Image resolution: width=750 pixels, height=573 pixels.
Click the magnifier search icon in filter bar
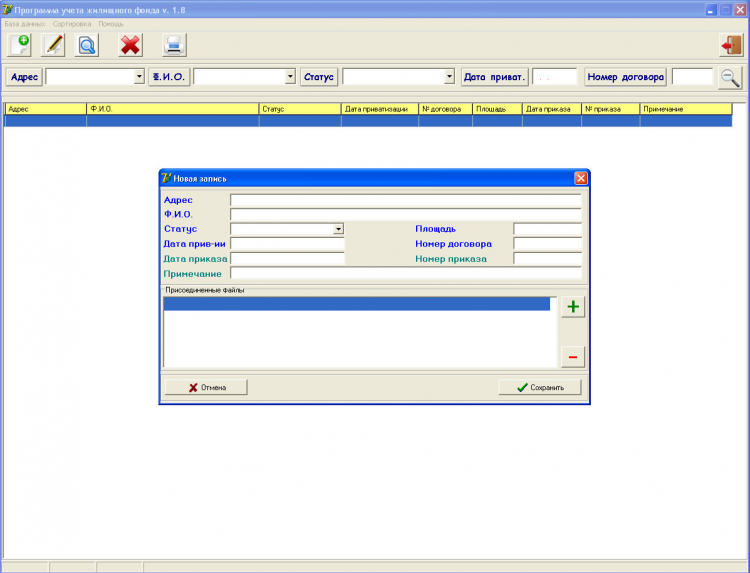point(730,77)
